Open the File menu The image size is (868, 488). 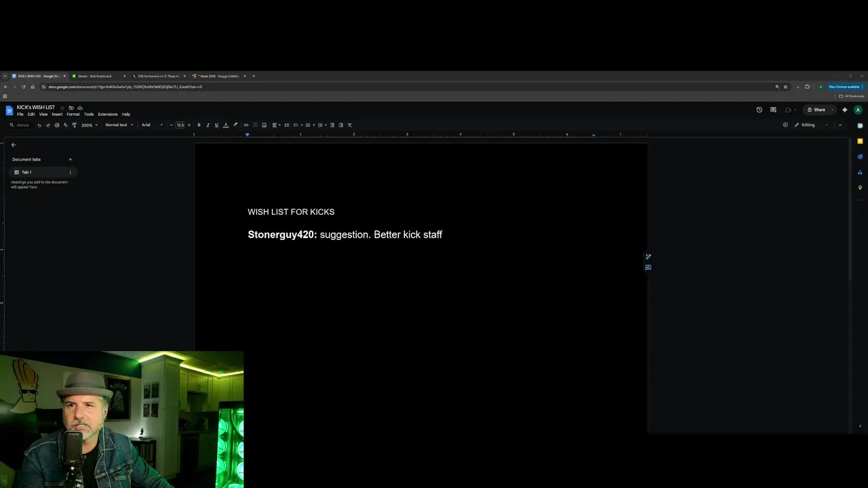tap(20, 114)
